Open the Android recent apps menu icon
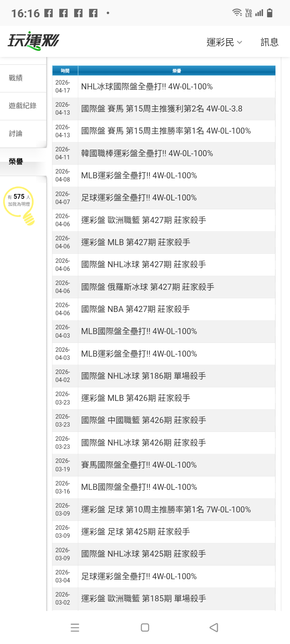 click(75, 627)
